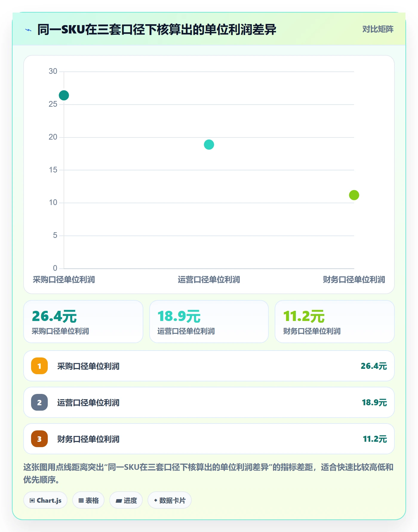Image resolution: width=418 pixels, height=532 pixels.
Task: Click the turquoise 运营口径 data point
Action: click(209, 145)
